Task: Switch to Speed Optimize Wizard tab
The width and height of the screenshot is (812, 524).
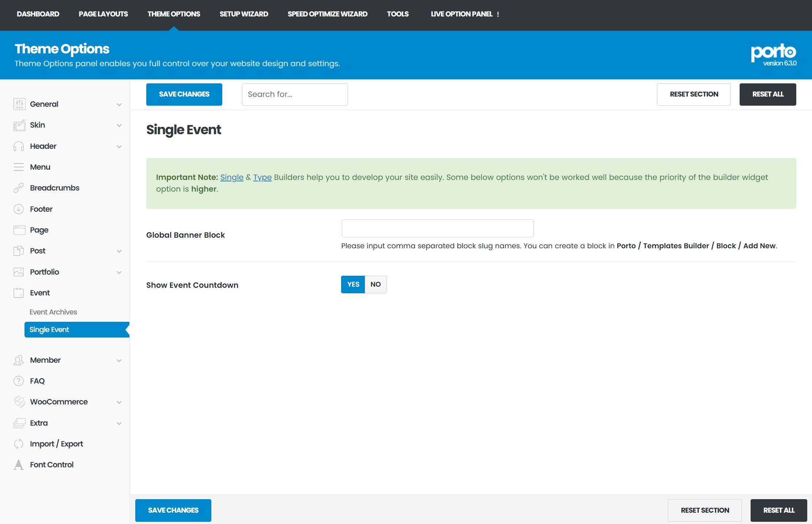Action: point(327,14)
